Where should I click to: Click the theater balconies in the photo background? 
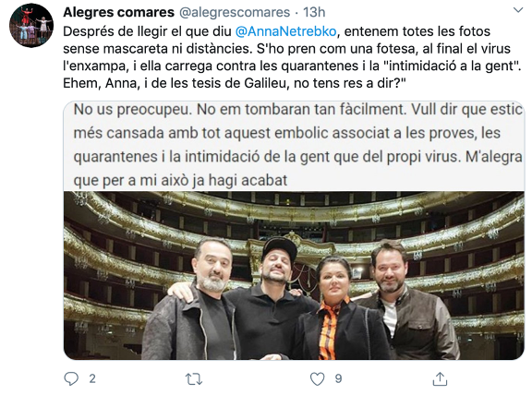pos(294,217)
